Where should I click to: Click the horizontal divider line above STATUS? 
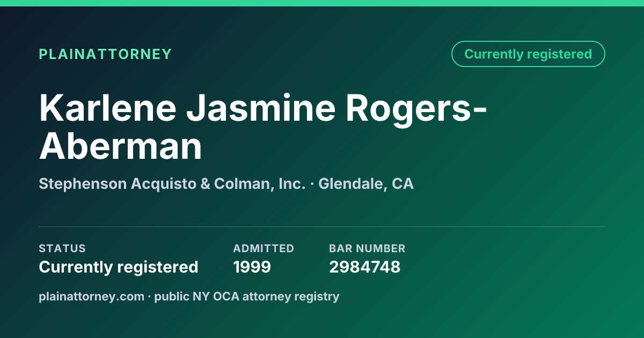322,226
